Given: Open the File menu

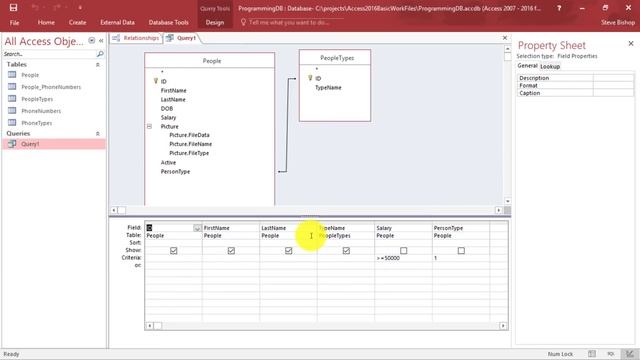Looking at the screenshot, I should pos(15,22).
